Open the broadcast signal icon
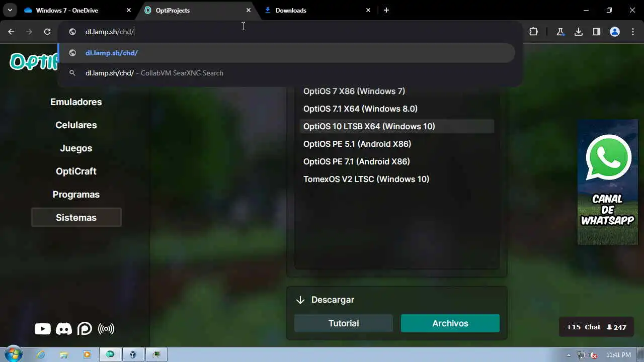 (x=106, y=329)
